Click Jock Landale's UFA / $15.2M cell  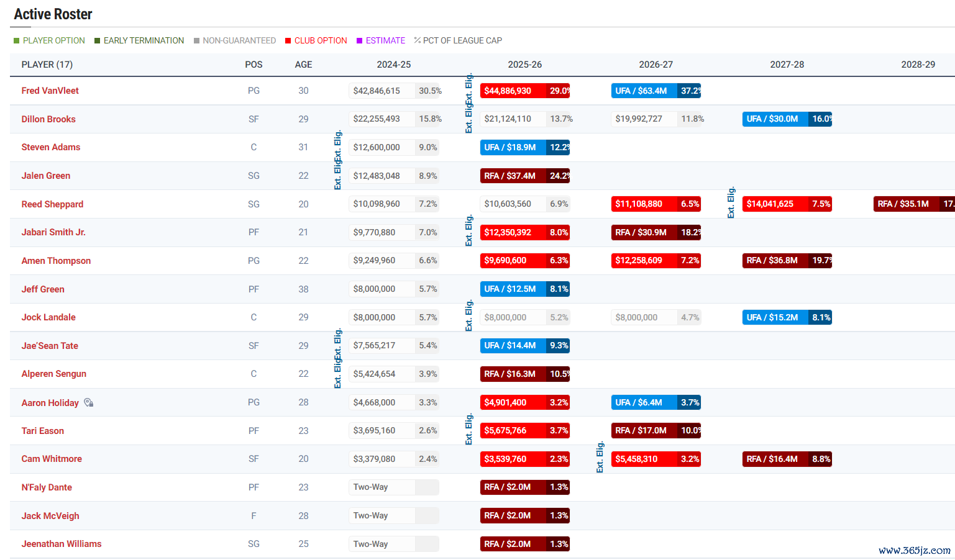[787, 317]
